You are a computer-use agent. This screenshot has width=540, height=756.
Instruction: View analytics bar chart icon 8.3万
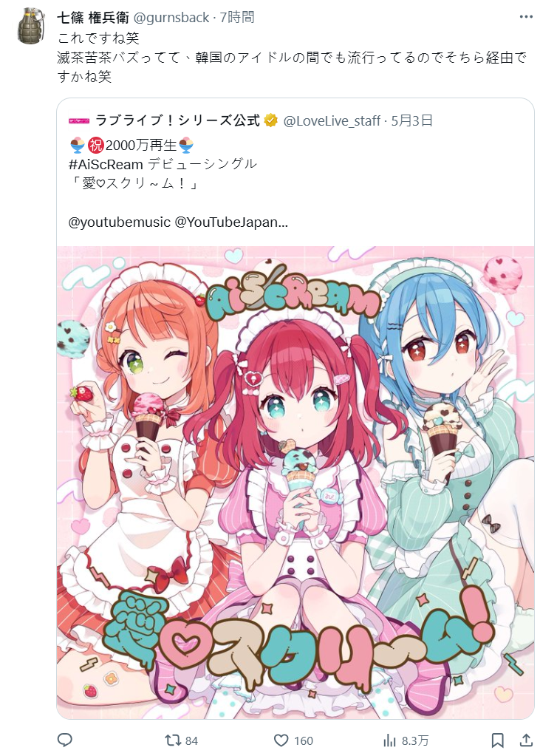point(406,740)
